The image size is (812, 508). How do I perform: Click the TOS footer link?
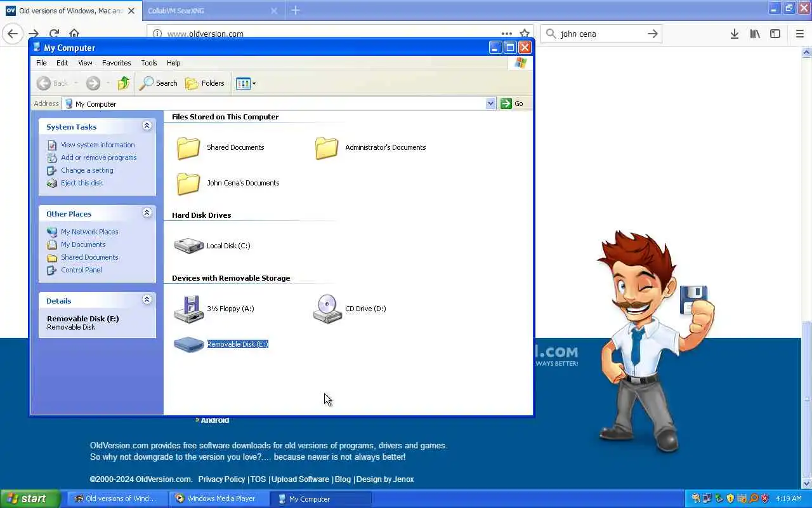[258, 479]
